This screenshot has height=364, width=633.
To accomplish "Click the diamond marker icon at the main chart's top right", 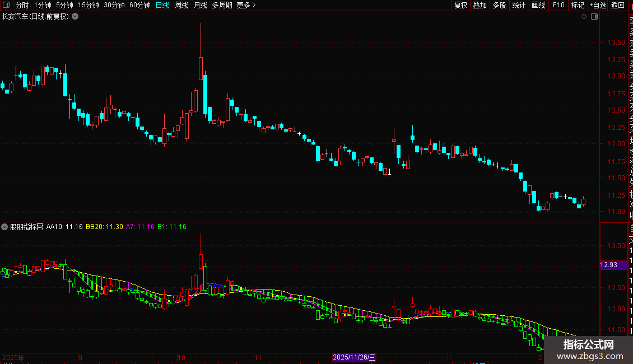I will [x=584, y=17].
